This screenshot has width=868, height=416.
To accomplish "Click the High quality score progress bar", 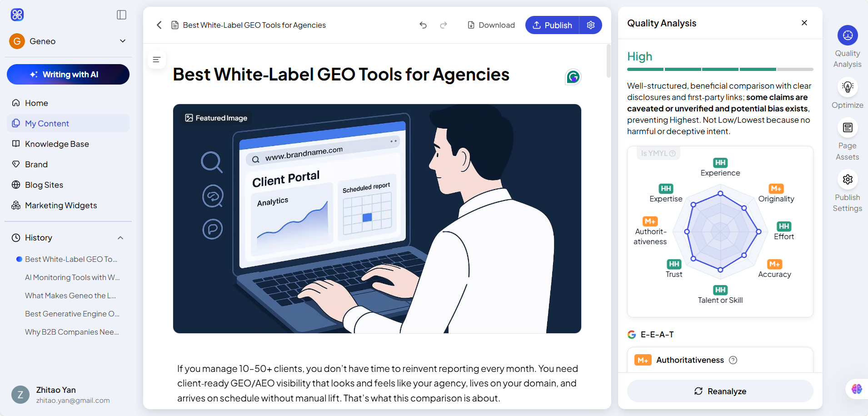I will pos(720,70).
